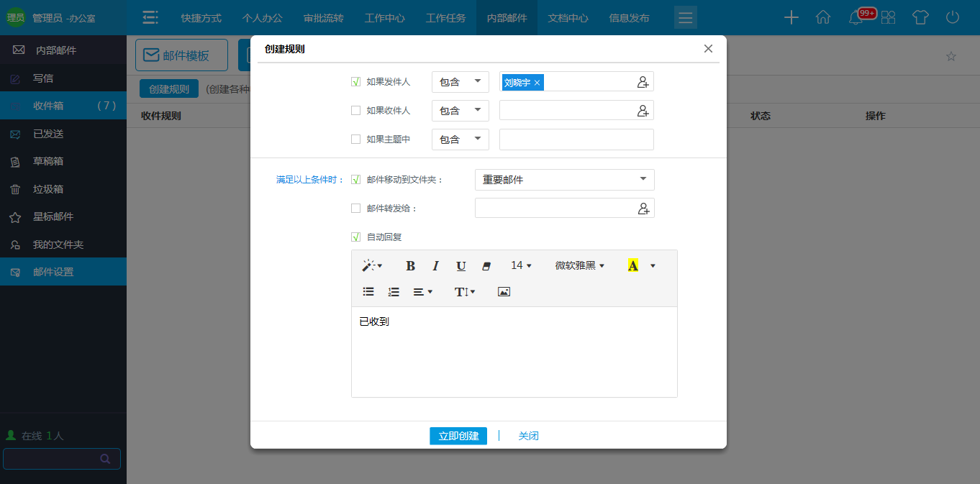Disable the 自动回复 checkbox
This screenshot has height=484, width=980.
[x=355, y=237]
